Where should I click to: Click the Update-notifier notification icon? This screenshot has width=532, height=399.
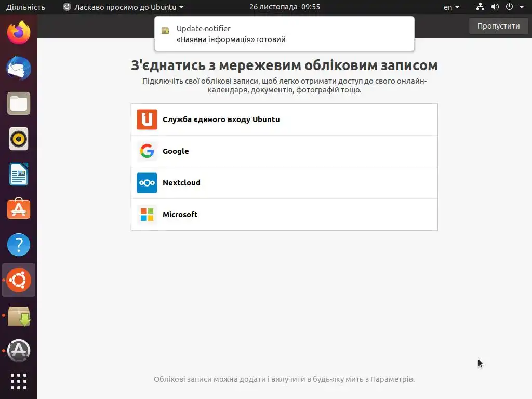pos(165,31)
